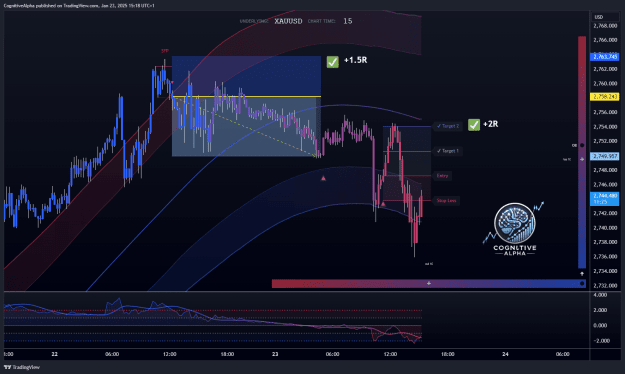Select the Stop Loss label
The height and width of the screenshot is (374, 625).
pos(446,201)
